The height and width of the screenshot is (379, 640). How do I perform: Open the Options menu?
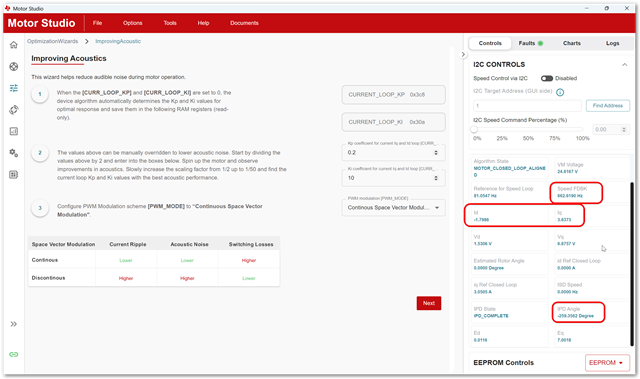[x=133, y=23]
